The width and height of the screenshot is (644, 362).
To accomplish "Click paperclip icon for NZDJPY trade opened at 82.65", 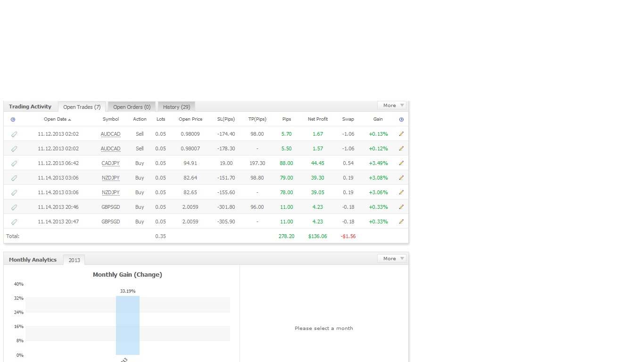I will click(x=14, y=193).
